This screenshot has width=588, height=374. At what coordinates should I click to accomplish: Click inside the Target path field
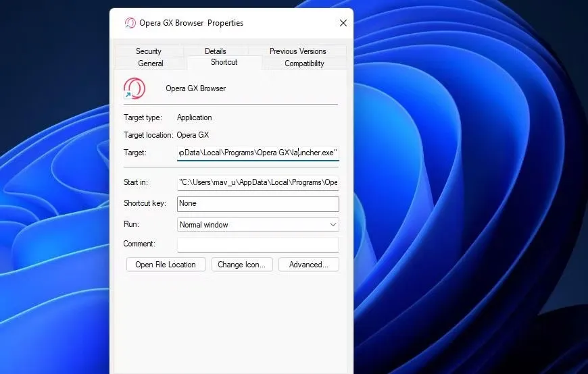pyautogui.click(x=258, y=153)
